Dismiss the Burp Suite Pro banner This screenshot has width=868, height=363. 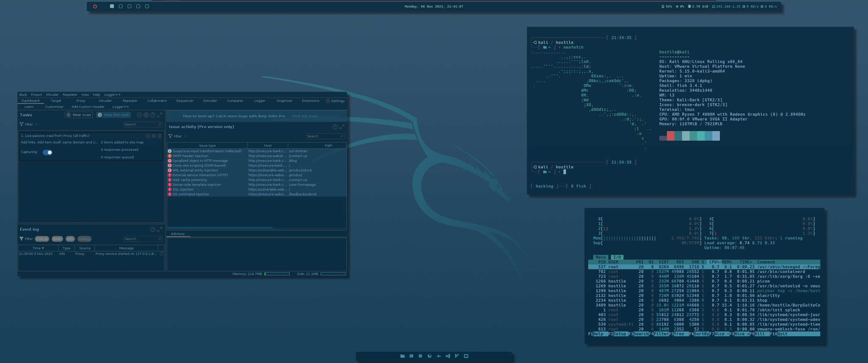coord(342,116)
